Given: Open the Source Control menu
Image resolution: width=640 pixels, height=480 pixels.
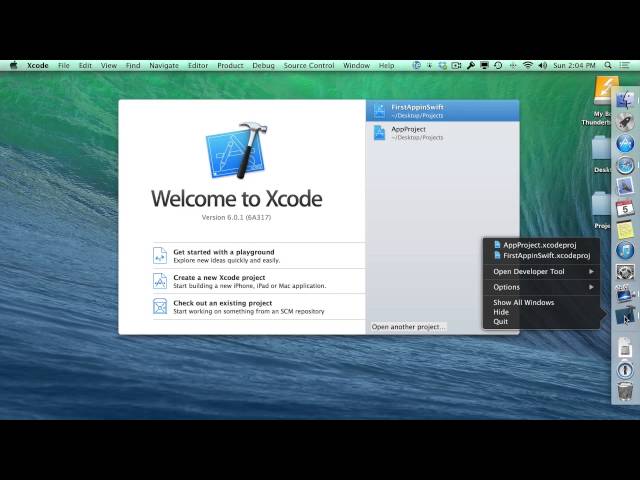Looking at the screenshot, I should point(309,65).
